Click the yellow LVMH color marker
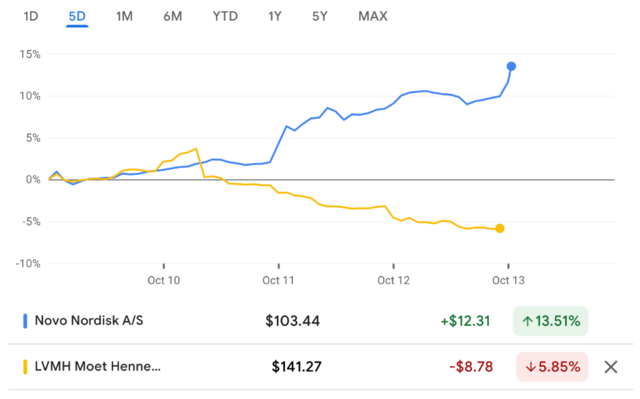The height and width of the screenshot is (399, 640). click(x=25, y=367)
